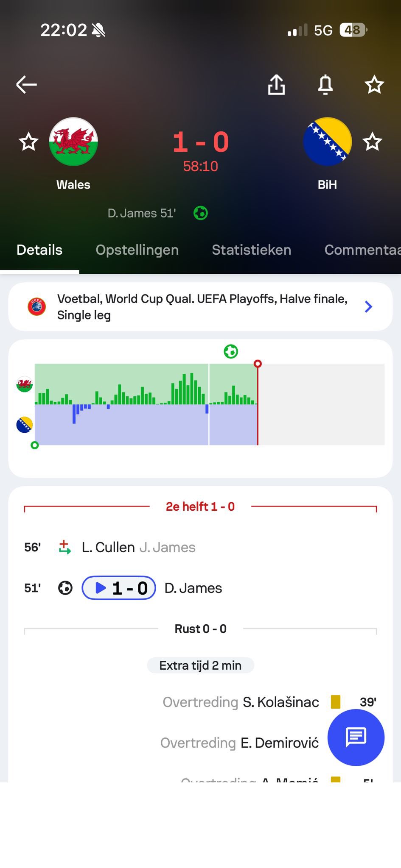Image resolution: width=401 pixels, height=868 pixels.
Task: Tap the share icon in header
Action: point(276,84)
